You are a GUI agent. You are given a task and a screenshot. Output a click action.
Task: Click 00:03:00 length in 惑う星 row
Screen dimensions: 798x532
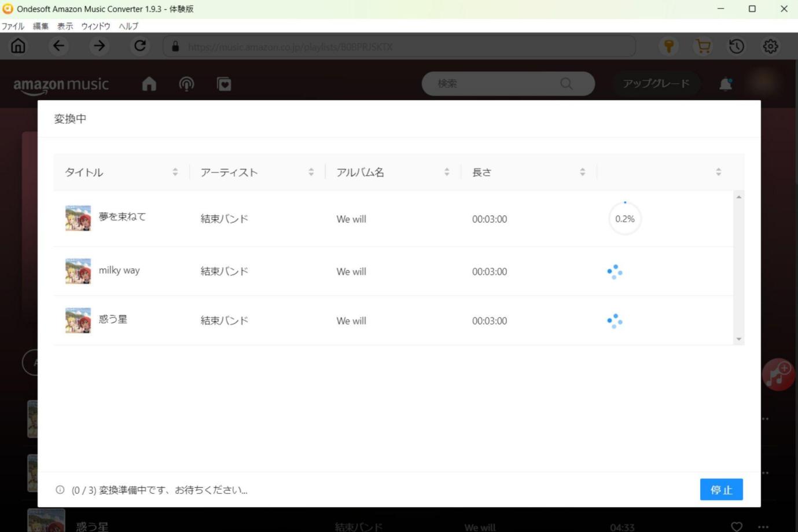[490, 320]
